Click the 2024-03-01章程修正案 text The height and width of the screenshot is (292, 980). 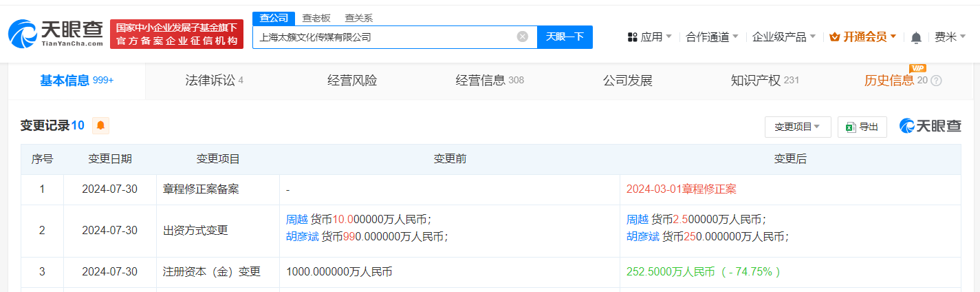pyautogui.click(x=682, y=189)
